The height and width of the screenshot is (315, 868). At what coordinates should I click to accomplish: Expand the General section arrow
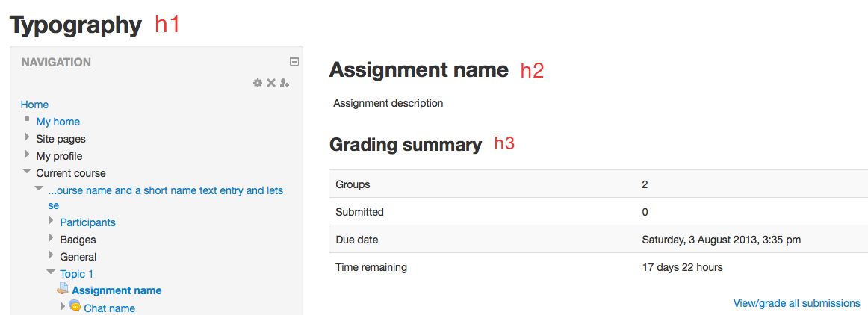51,255
